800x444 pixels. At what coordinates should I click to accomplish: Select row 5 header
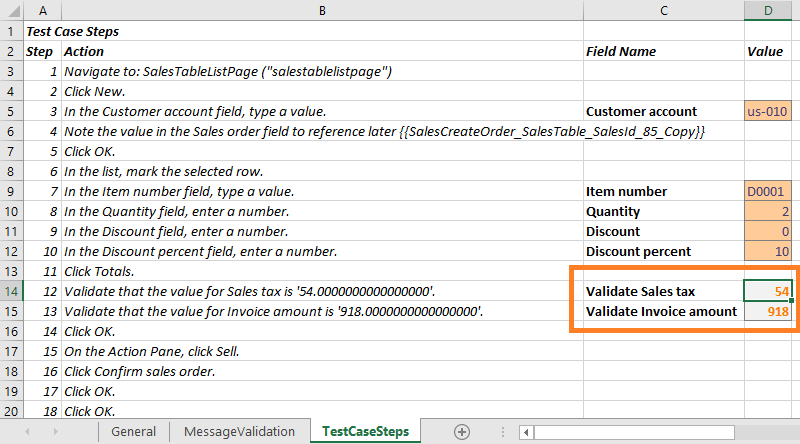pos(11,111)
